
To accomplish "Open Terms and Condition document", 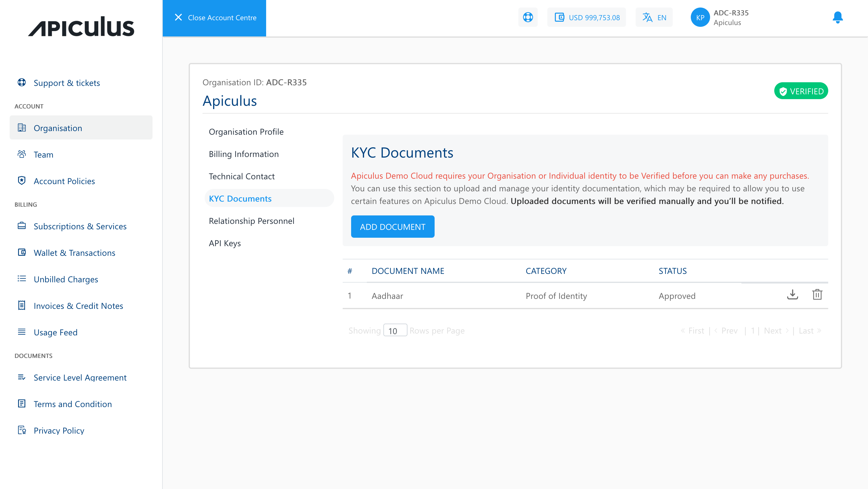I will click(73, 404).
